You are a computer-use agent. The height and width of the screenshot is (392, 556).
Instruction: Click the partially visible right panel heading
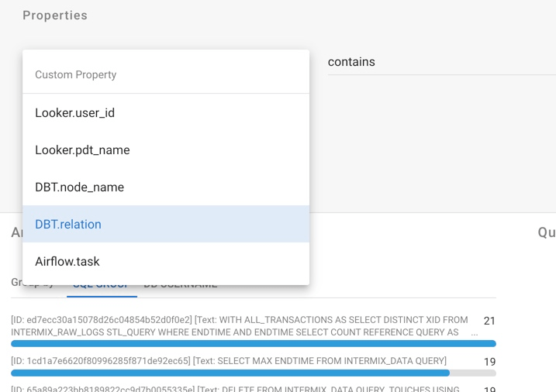click(x=546, y=232)
